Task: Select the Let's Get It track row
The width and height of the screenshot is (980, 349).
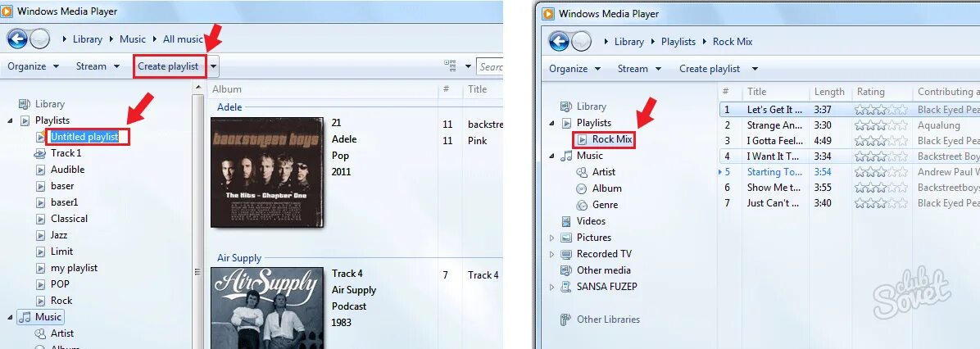Action: 850,109
